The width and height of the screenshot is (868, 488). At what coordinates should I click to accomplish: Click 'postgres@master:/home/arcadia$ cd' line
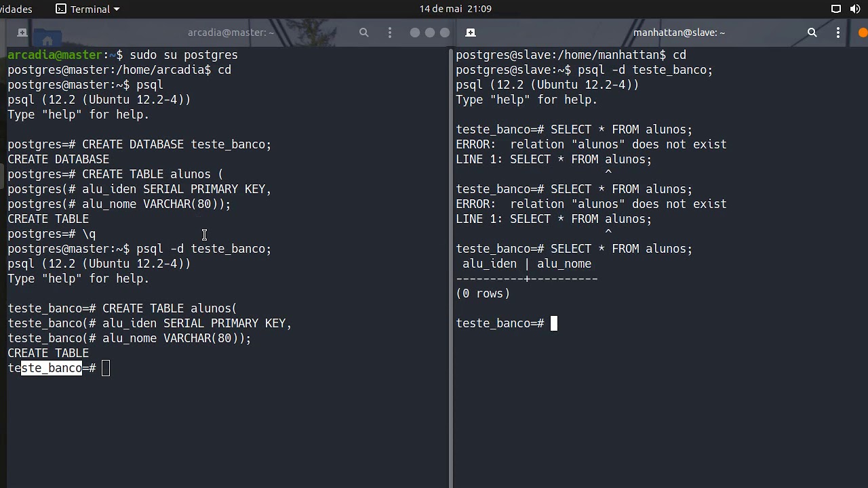click(119, 70)
